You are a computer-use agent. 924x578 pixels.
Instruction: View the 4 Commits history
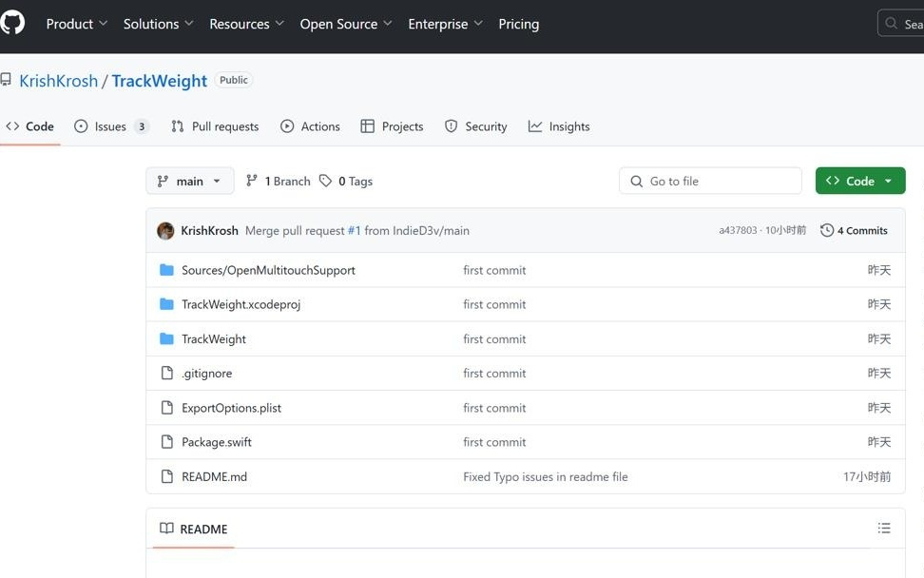(854, 230)
